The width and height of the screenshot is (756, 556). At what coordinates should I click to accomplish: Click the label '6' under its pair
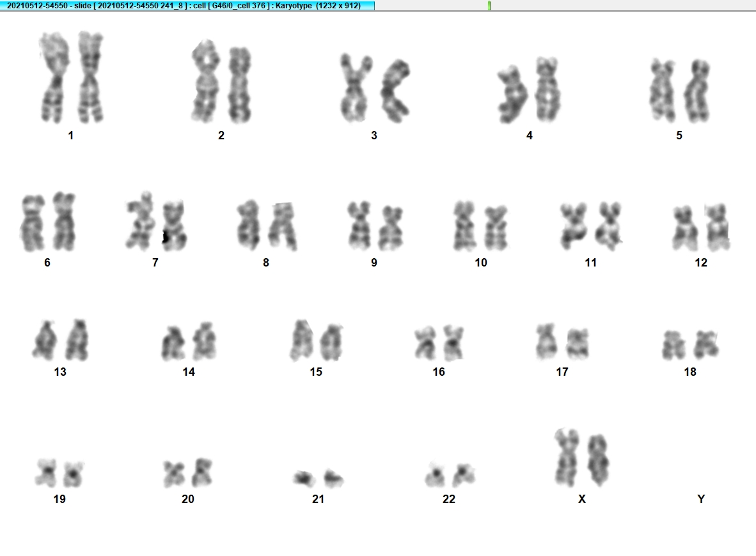(x=47, y=263)
